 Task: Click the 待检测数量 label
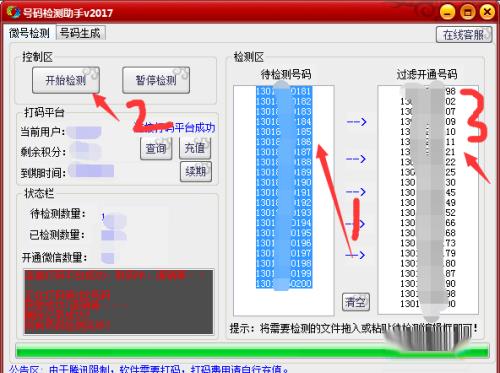pos(58,214)
